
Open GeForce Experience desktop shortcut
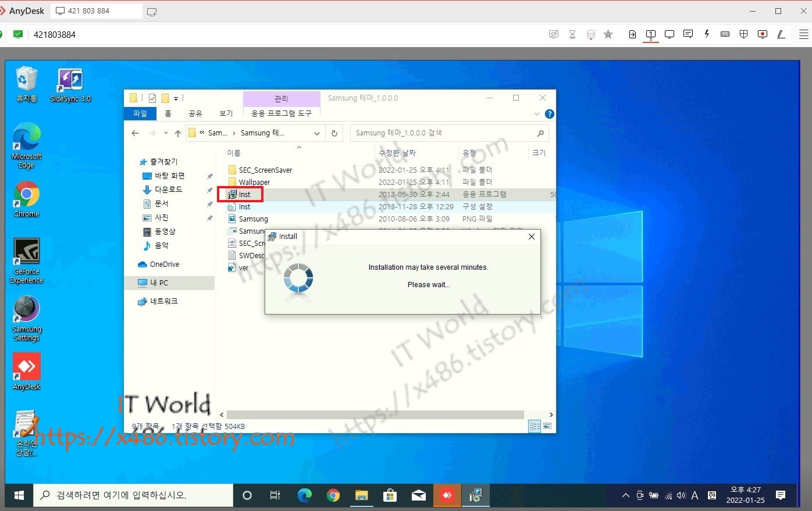(x=26, y=261)
